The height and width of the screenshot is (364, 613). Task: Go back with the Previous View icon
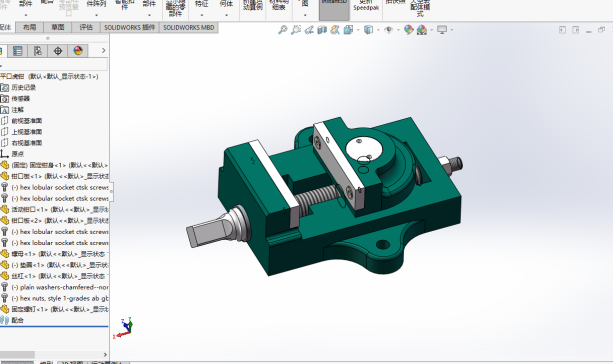309,30
